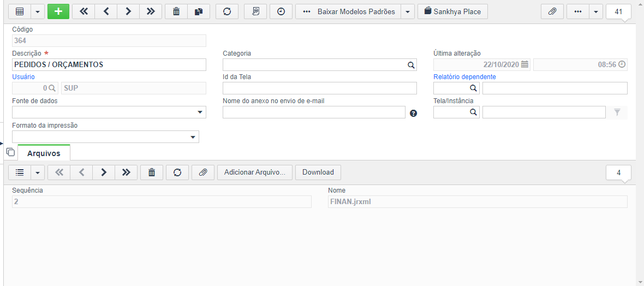Delete file using Arquivos trash icon
This screenshot has height=286, width=644.
152,172
